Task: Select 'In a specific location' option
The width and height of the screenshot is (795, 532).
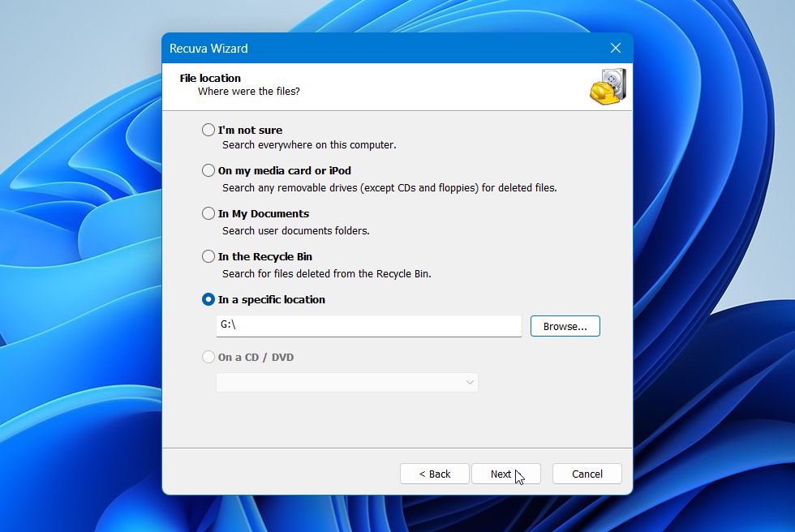Action: pyautogui.click(x=208, y=299)
